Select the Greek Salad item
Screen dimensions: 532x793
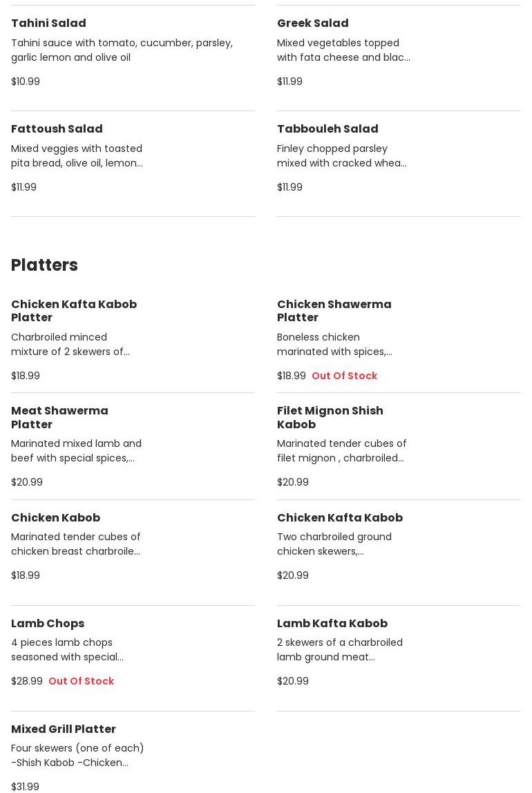[x=312, y=23]
